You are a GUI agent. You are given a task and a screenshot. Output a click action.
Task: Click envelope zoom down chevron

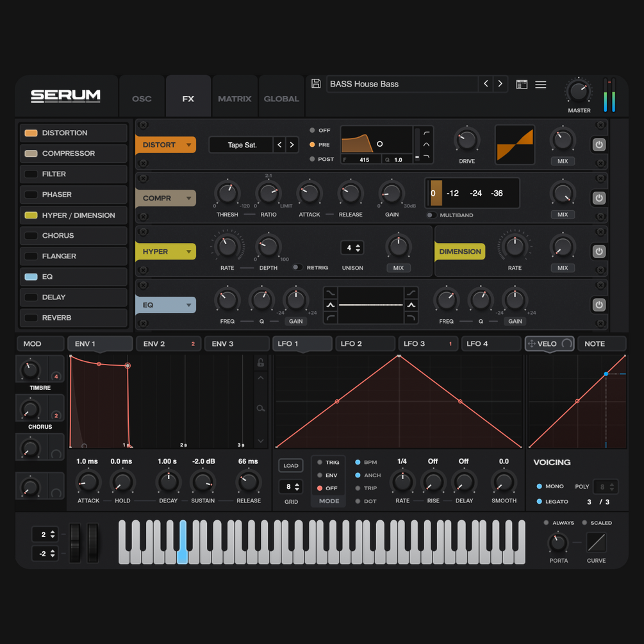pos(260,441)
